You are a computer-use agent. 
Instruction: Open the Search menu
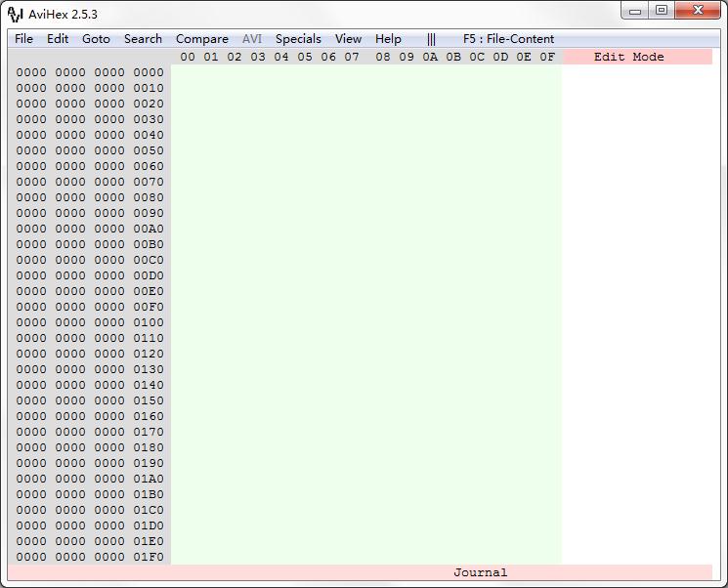pyautogui.click(x=143, y=39)
